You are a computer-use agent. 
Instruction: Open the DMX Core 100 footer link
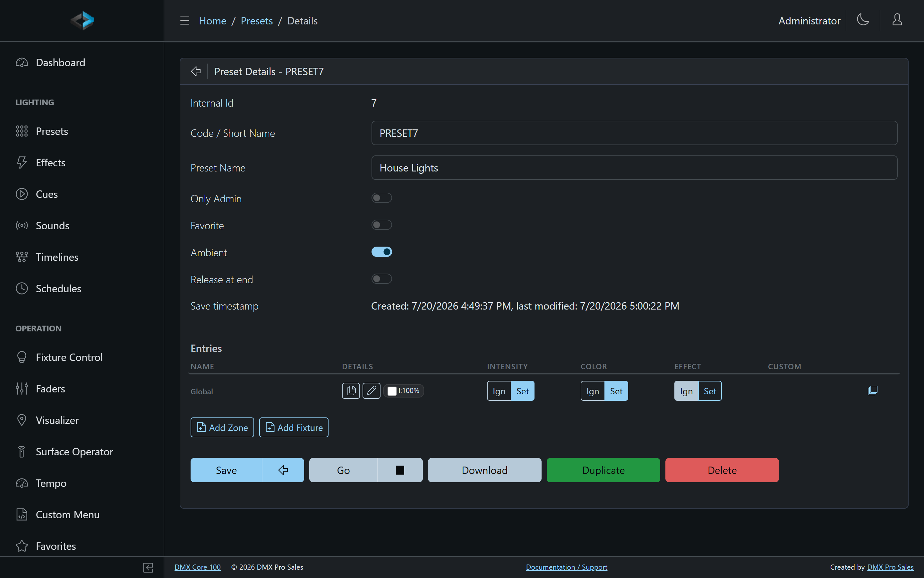197,567
